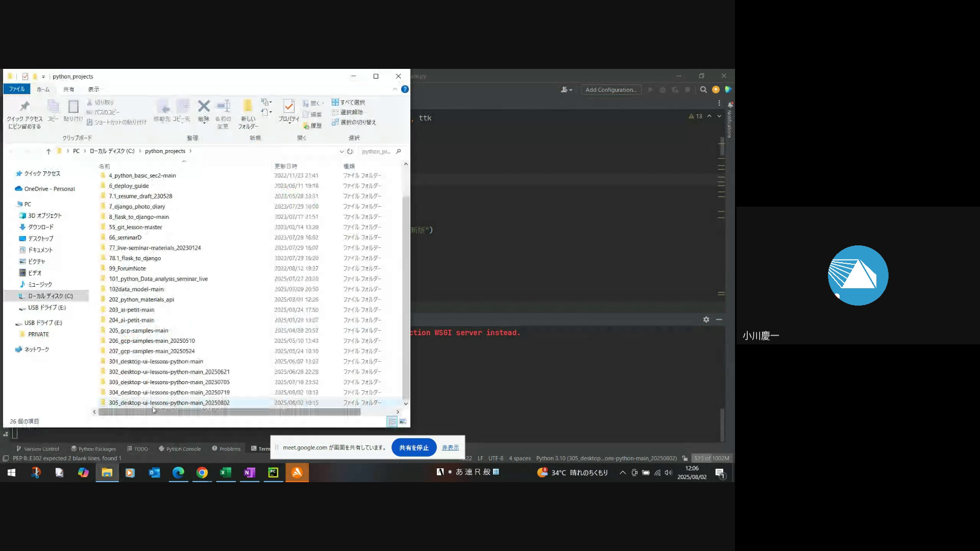The height and width of the screenshot is (551, 980).
Task: Open the ホーム ribbon tab
Action: (43, 89)
